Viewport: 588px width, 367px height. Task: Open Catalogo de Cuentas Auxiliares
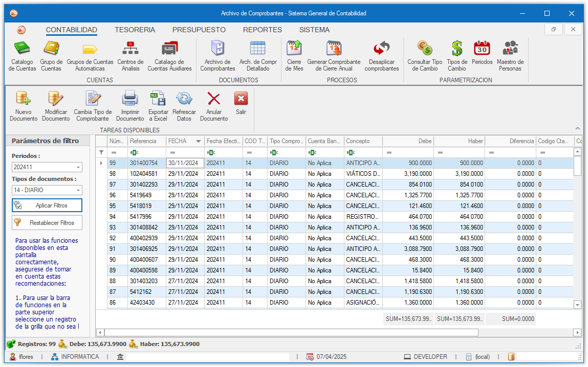[x=169, y=56]
